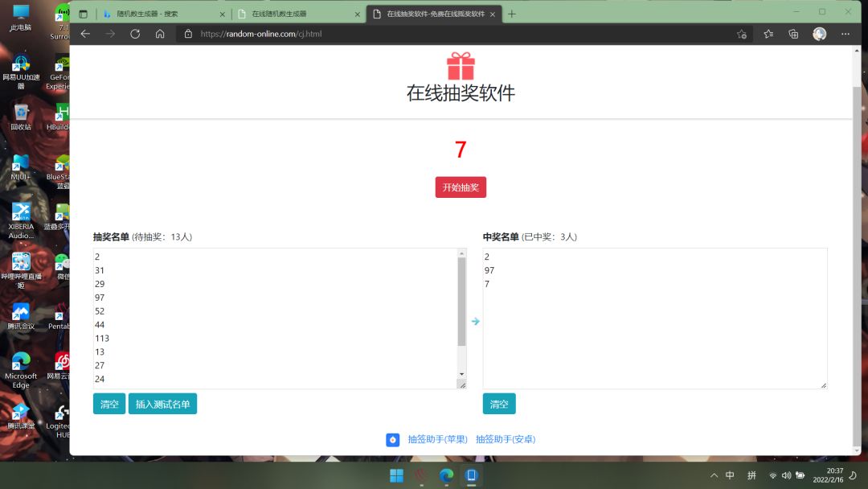Go to the browser home page
Screen dimensions: 868x489
[160, 34]
